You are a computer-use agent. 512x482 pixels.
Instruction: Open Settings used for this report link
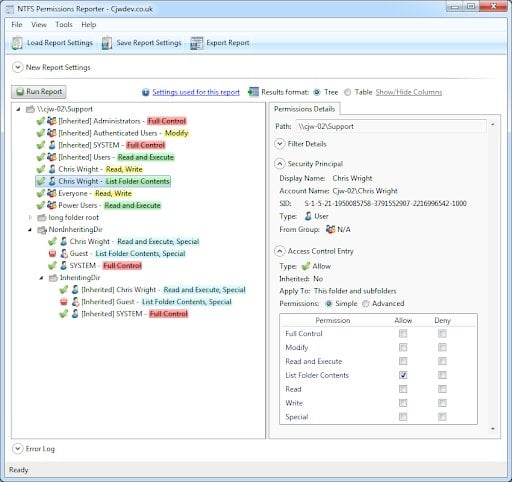point(196,92)
